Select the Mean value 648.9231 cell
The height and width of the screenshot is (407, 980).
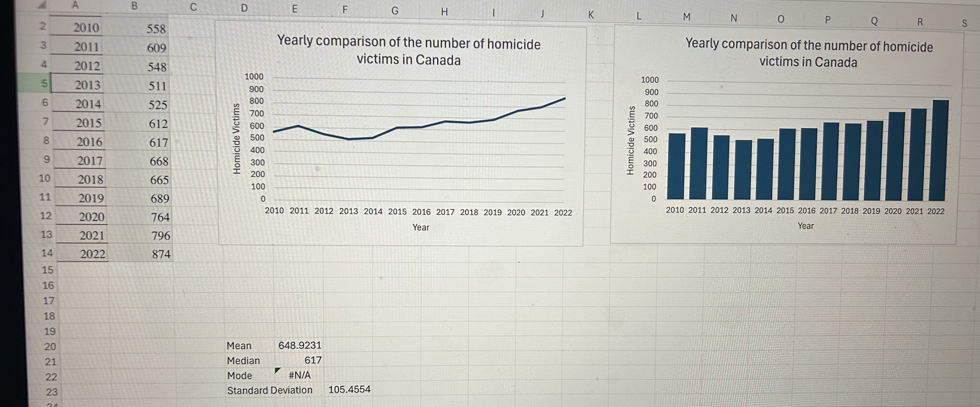(x=300, y=345)
